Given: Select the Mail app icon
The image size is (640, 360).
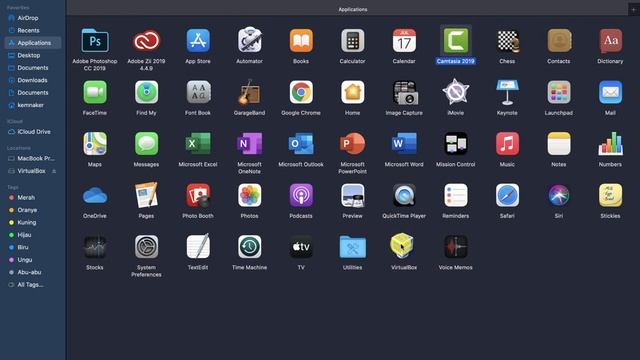Looking at the screenshot, I should 610,92.
